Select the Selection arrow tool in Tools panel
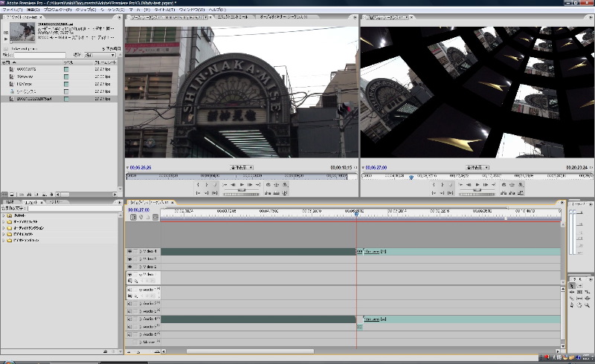This screenshot has height=364, width=595. (573, 285)
